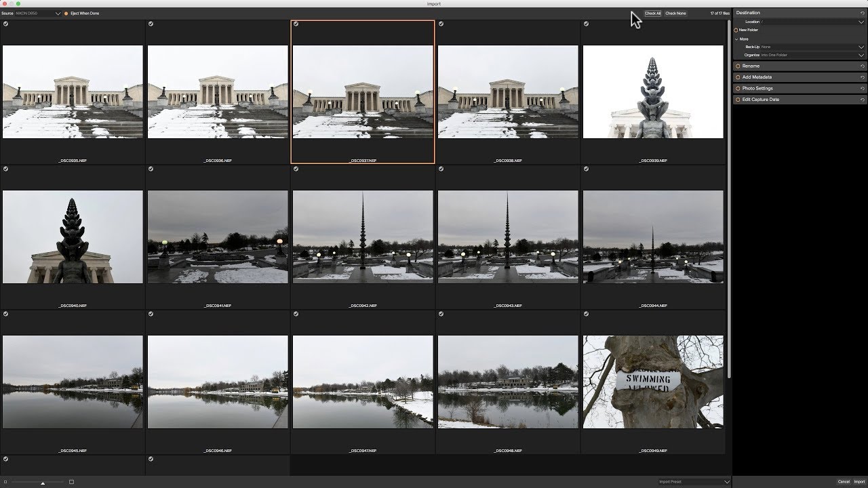Select the _DSC0948.NEF thumbnail
This screenshot has width=868, height=488.
point(508,382)
